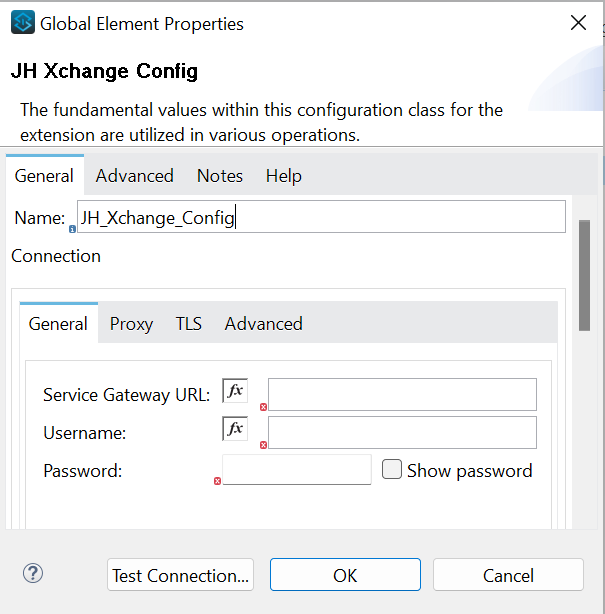This screenshot has width=605, height=614.
Task: Focus the Service Gateway URL text field
Action: 402,395
